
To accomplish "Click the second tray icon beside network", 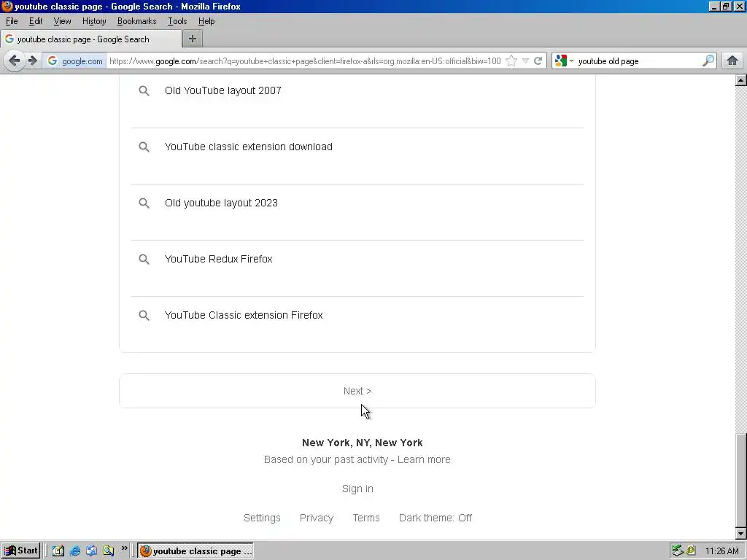I will click(x=691, y=551).
